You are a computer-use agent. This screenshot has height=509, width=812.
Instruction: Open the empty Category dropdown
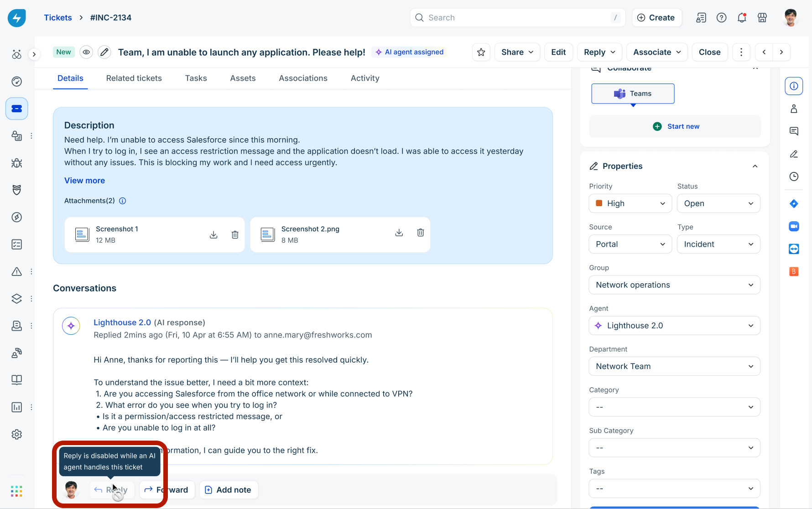[x=675, y=407]
